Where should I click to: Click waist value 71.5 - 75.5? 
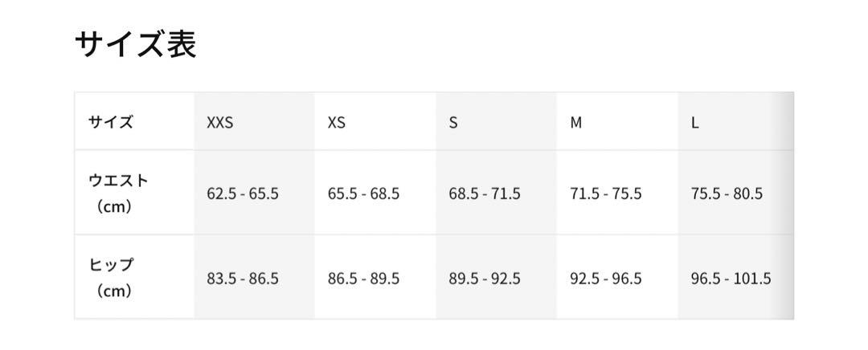(606, 194)
